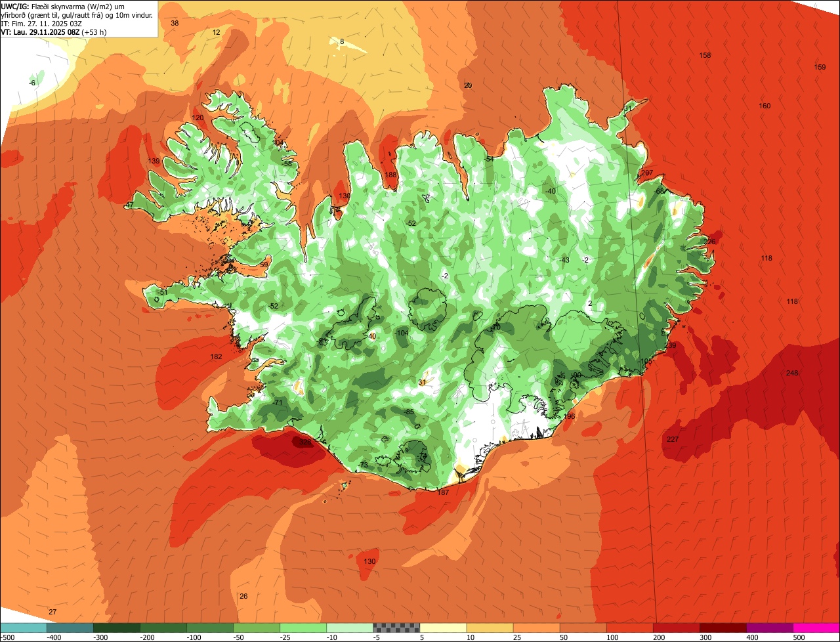Click the legend label -500
Image resolution: width=840 pixels, height=642 pixels.
point(7,637)
